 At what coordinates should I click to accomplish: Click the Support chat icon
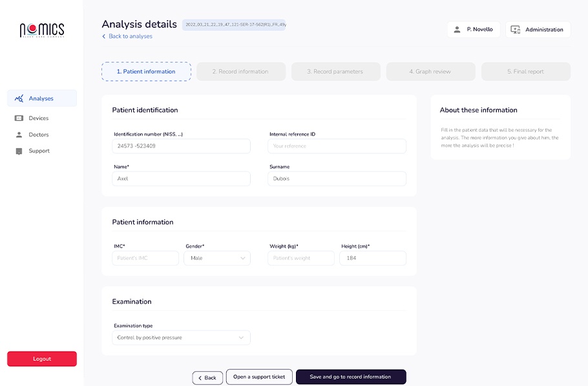[x=19, y=151]
